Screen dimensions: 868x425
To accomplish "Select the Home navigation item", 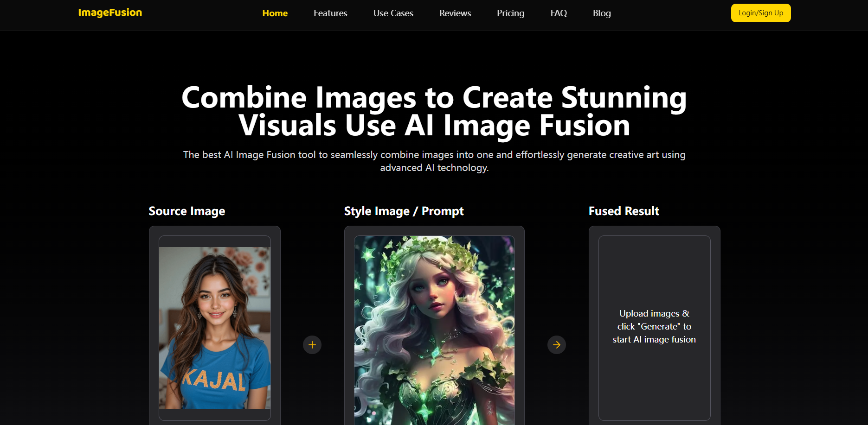I will (275, 13).
